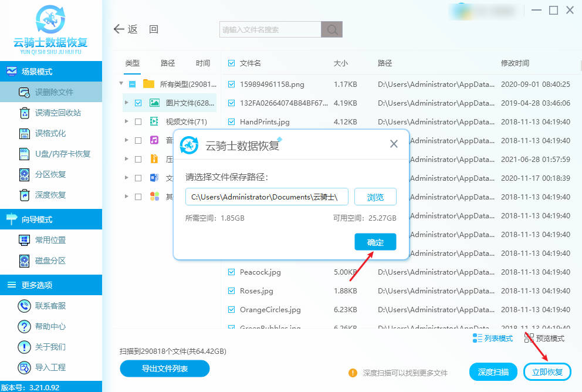
Task: Click 浏览 to browse for folder
Action: (375, 197)
